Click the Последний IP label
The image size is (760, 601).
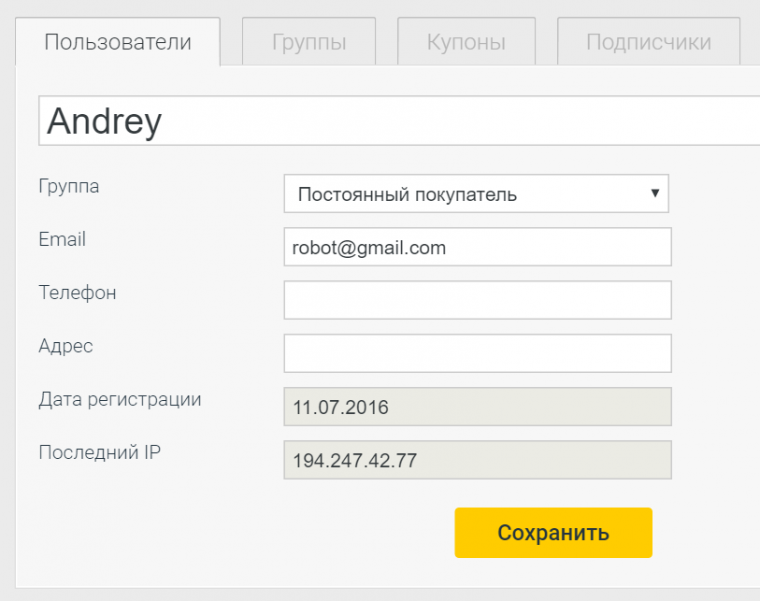pyautogui.click(x=100, y=452)
